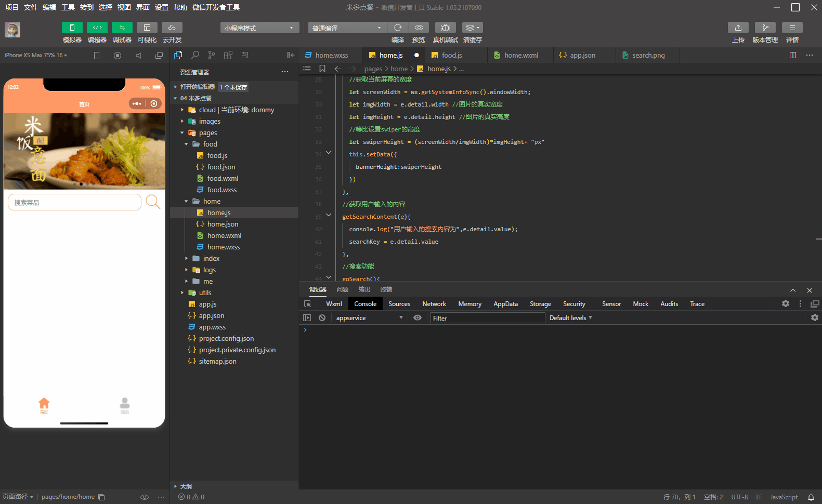Open the 文件 menu

[31, 7]
